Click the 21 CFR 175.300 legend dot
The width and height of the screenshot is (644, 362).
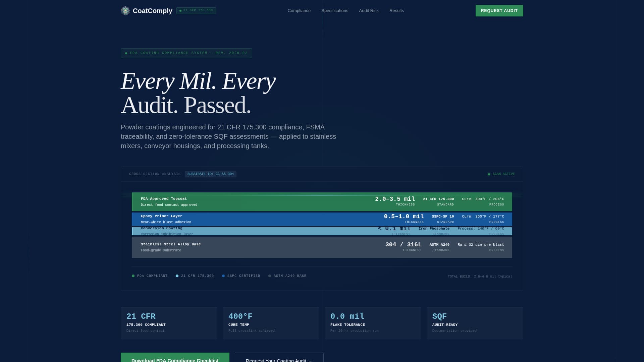[x=177, y=276]
